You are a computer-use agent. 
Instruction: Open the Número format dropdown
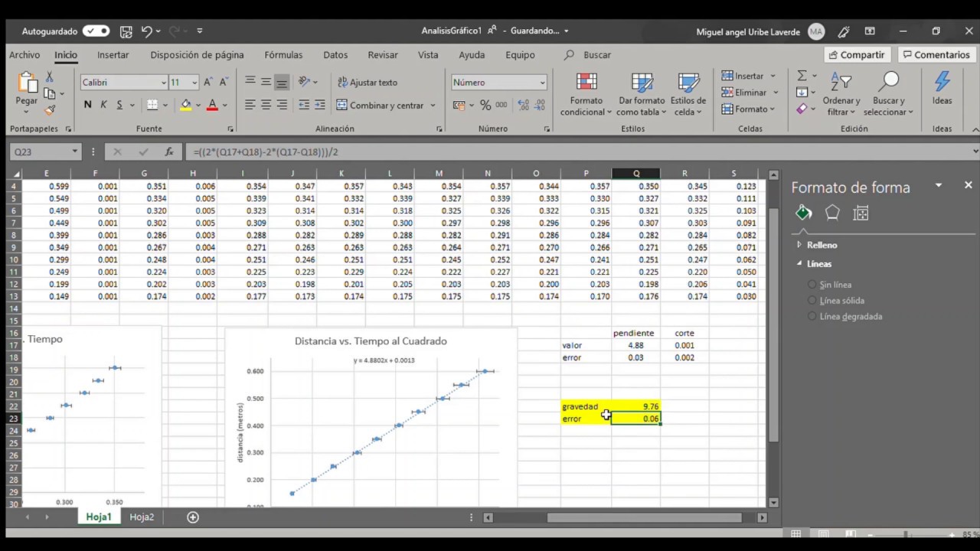click(x=542, y=83)
